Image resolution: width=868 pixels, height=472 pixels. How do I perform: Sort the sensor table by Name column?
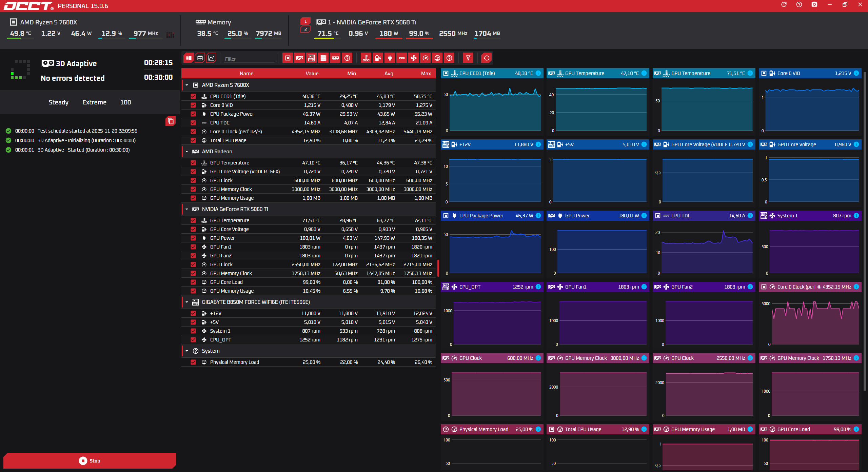point(246,74)
